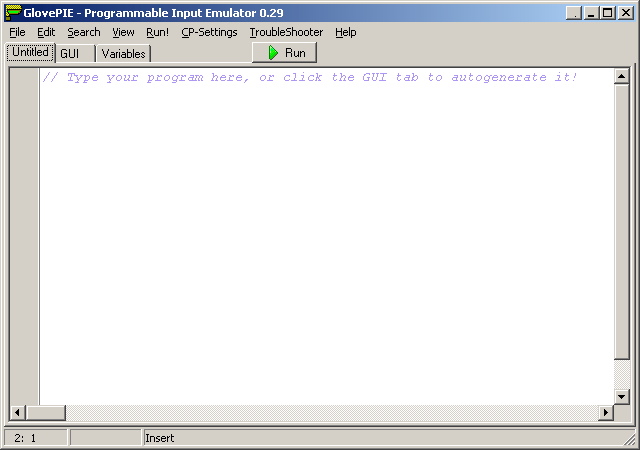Click the vertical scrollbar down arrow
This screenshot has width=640, height=450.
coord(622,397)
